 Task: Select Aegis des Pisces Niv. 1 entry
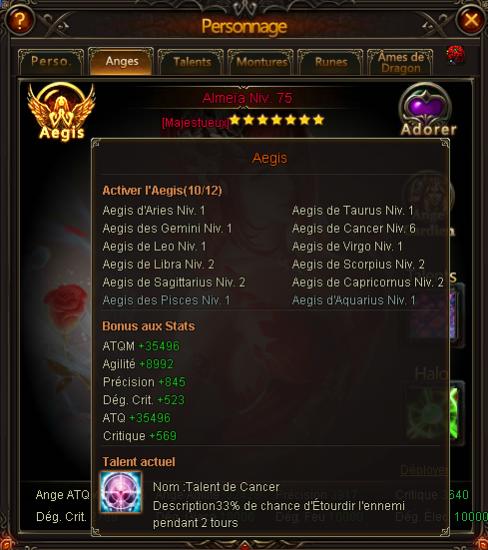[166, 300]
